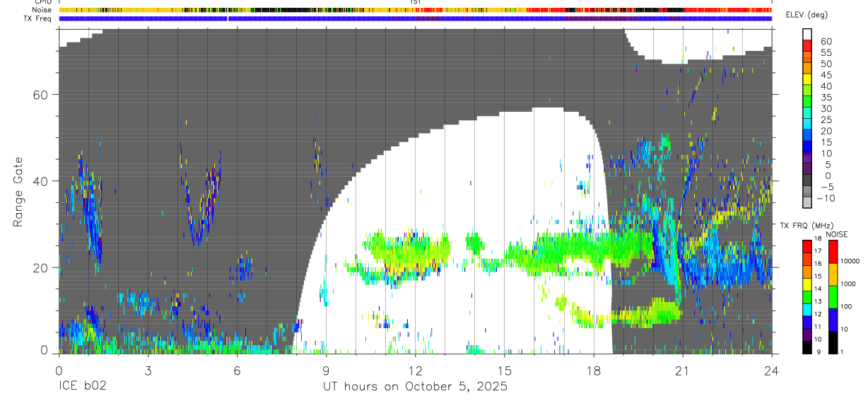
Task: Click the 18 tick label on the UT hours axis
Action: [594, 371]
